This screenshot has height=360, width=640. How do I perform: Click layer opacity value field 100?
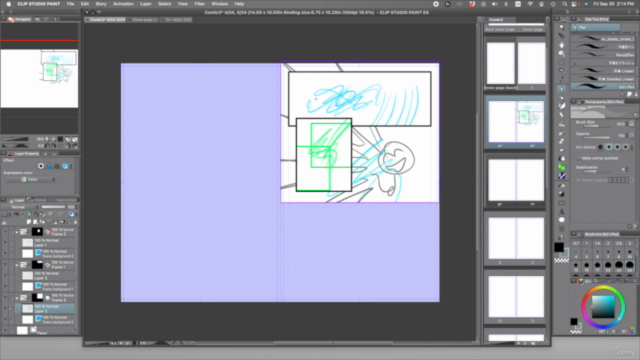click(x=72, y=207)
